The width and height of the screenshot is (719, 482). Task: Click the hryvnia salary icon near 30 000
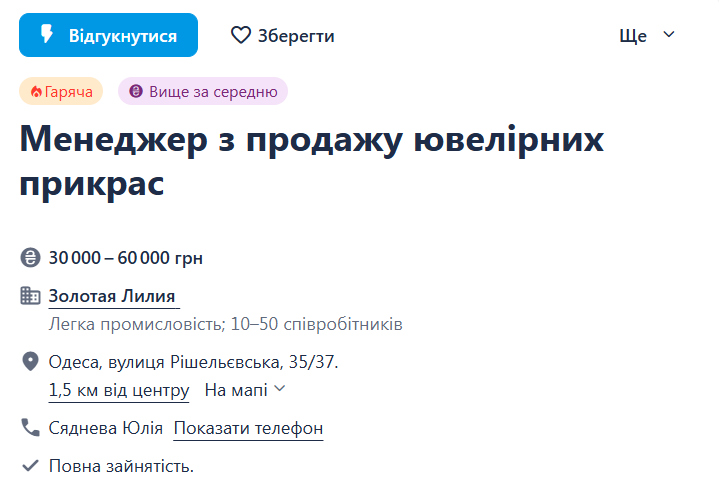click(x=30, y=258)
